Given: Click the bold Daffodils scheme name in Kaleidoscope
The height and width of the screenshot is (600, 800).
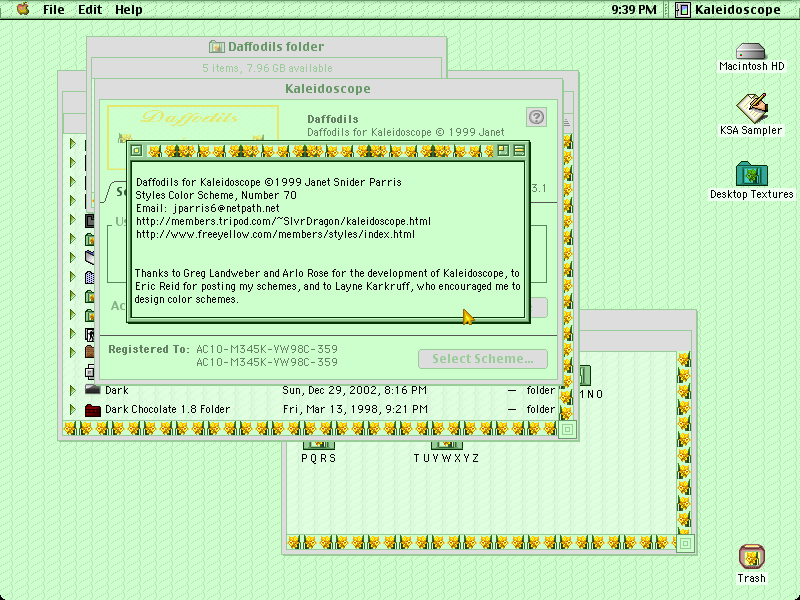Looking at the screenshot, I should [333, 119].
